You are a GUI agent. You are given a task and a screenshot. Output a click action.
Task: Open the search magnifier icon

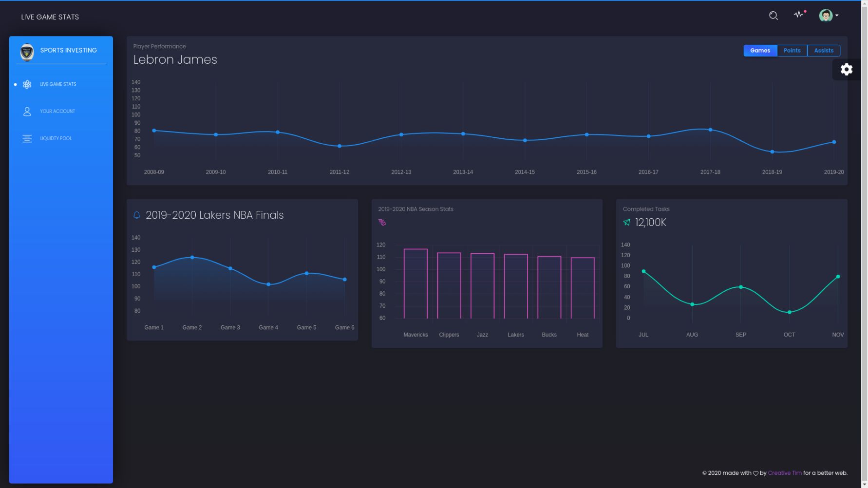[773, 16]
